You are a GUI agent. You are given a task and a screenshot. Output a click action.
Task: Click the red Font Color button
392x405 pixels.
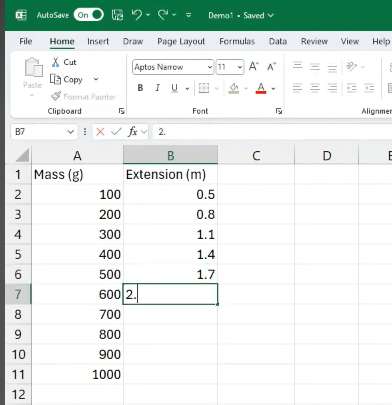[x=261, y=88]
